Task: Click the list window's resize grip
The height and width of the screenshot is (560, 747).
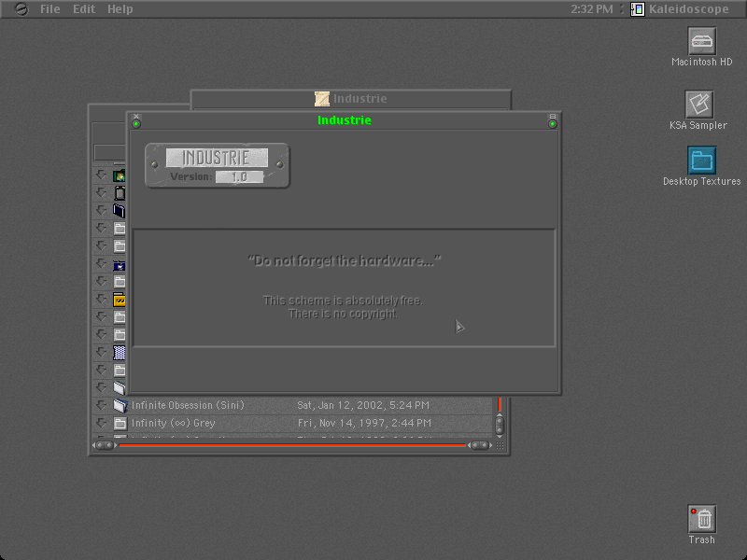Action: tap(500, 446)
